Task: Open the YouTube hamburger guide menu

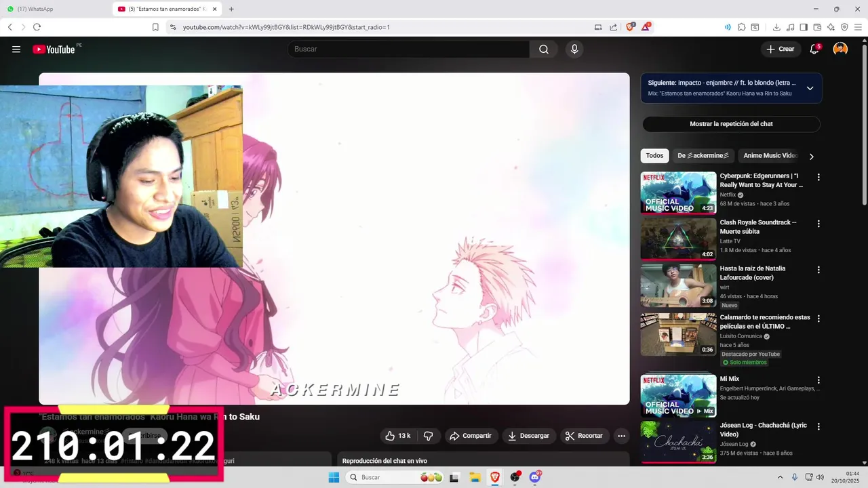Action: pyautogui.click(x=16, y=49)
